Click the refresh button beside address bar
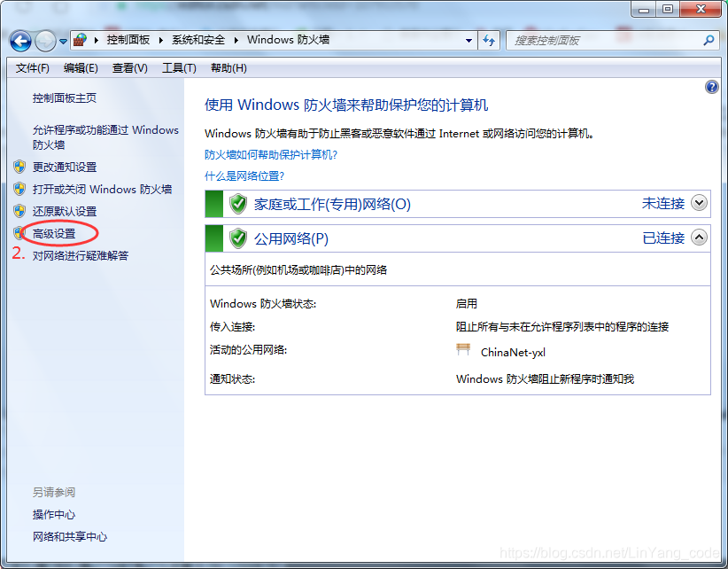 [489, 41]
